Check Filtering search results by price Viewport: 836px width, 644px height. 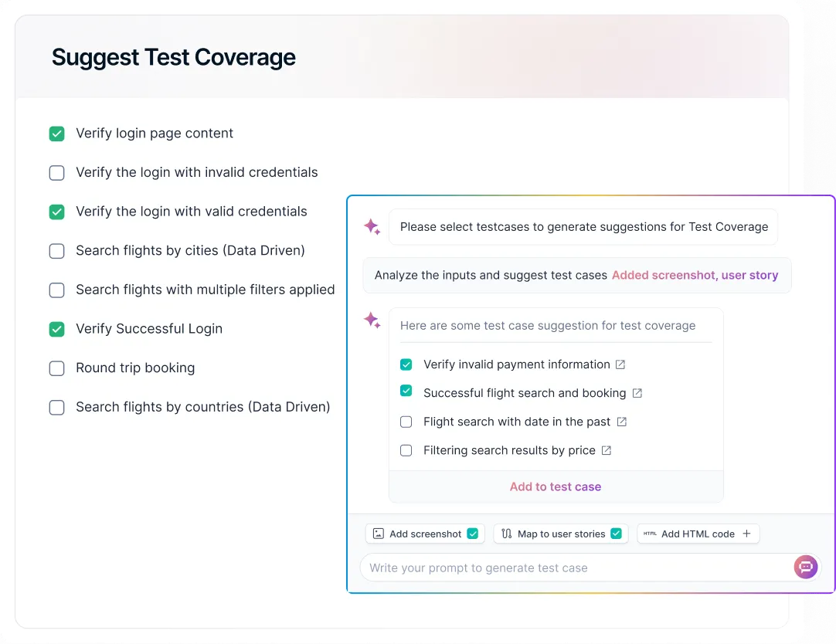(x=406, y=450)
